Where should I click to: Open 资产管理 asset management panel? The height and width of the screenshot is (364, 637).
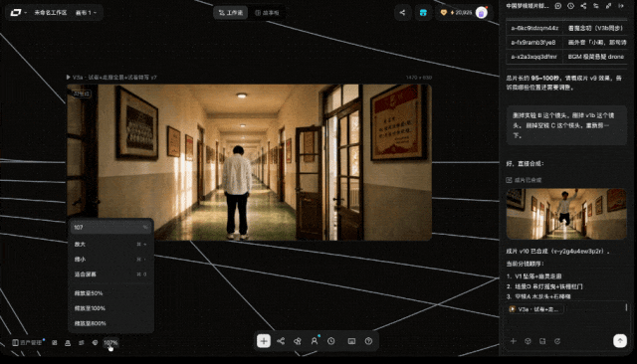(x=27, y=342)
